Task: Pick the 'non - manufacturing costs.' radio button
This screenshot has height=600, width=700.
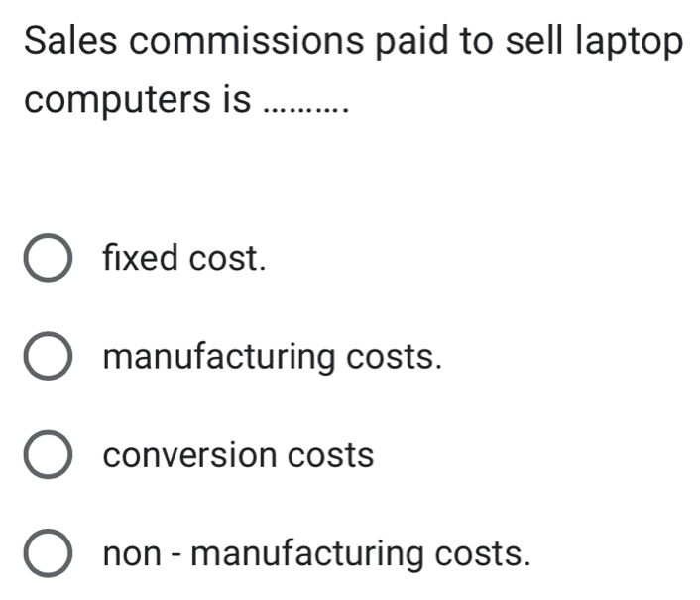Action: click(x=47, y=554)
